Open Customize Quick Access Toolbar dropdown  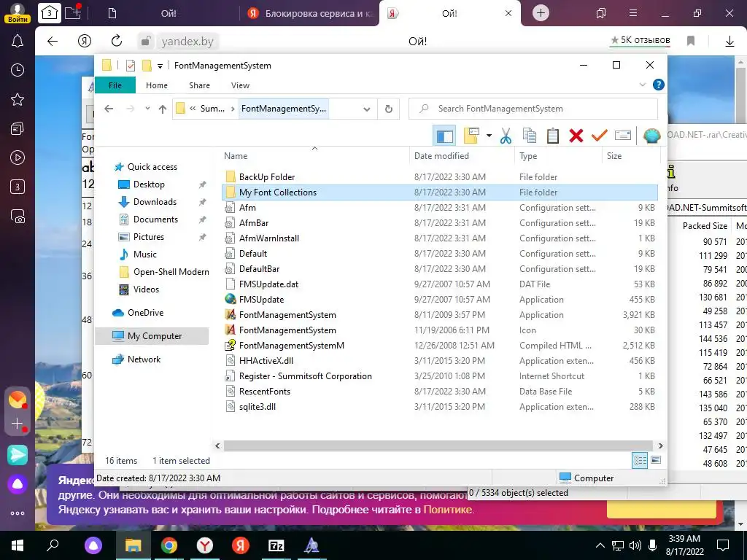pos(160,66)
